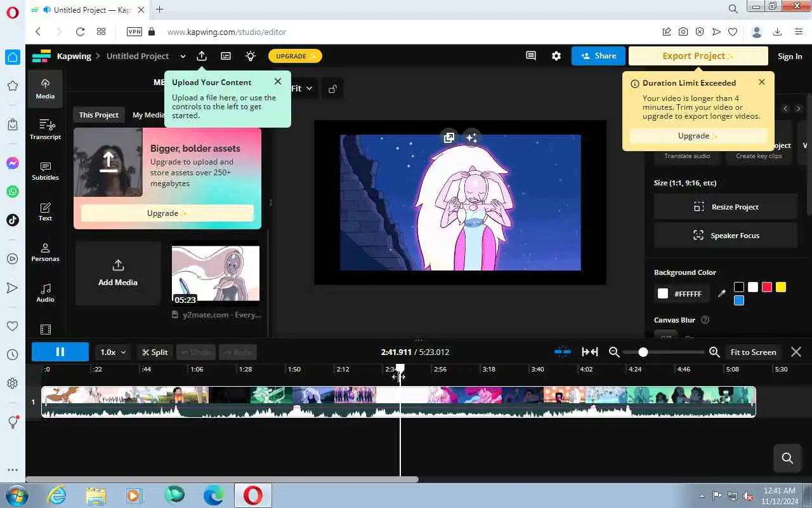Close the Upload Your Content tooltip
The height and width of the screenshot is (508, 812).
coord(278,81)
